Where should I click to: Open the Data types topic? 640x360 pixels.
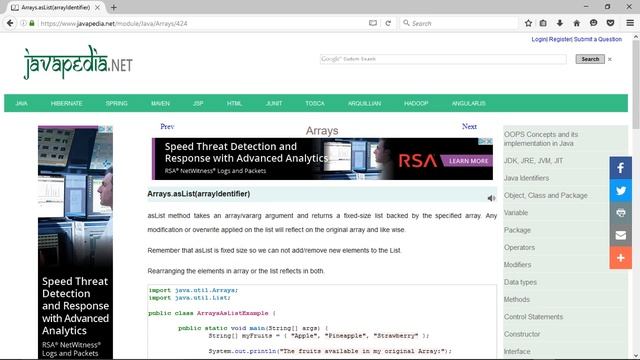tap(520, 282)
